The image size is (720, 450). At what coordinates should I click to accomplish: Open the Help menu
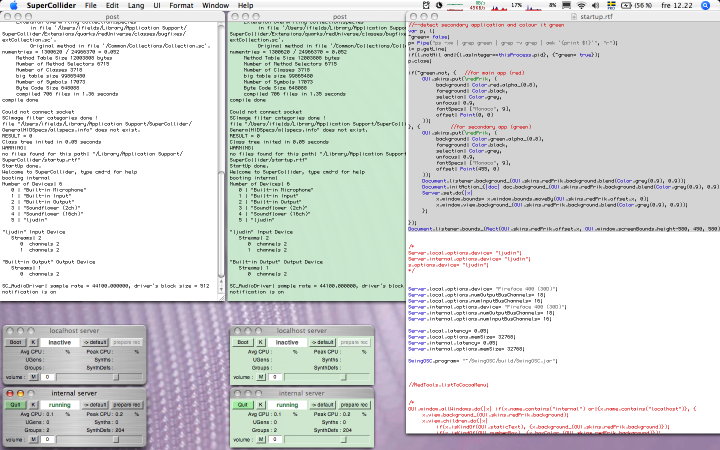tap(245, 6)
